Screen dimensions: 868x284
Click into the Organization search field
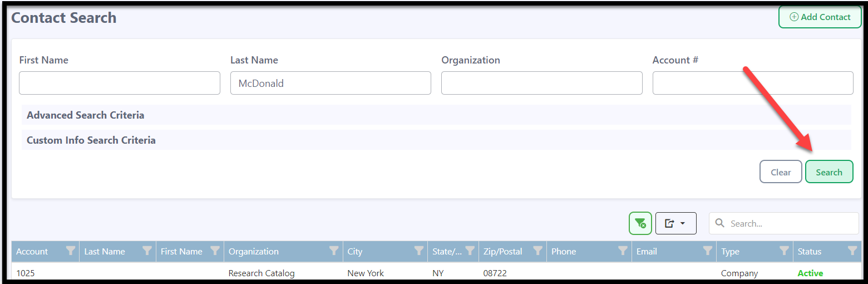point(541,83)
